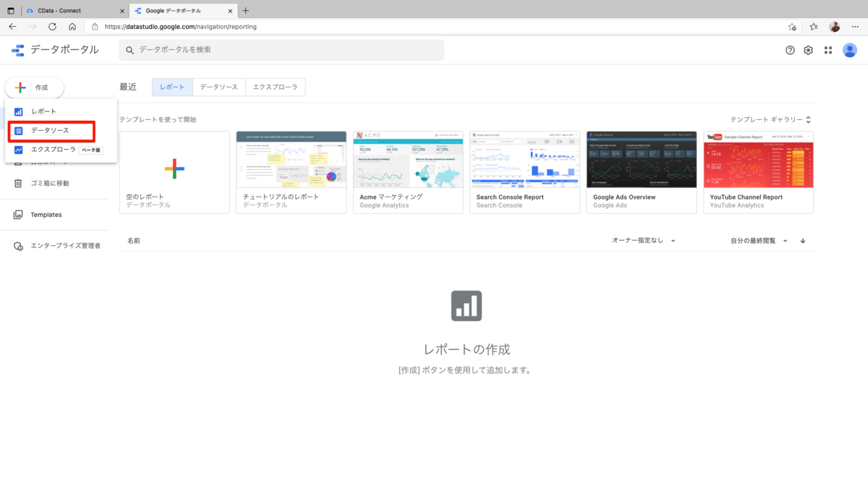Open the settings gear icon

pos(809,50)
